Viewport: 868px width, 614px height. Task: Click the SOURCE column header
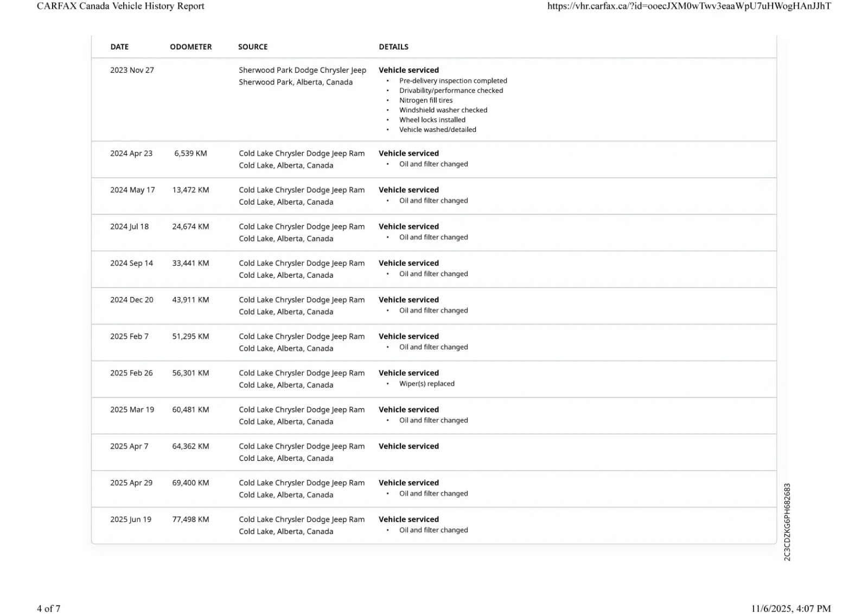point(253,47)
